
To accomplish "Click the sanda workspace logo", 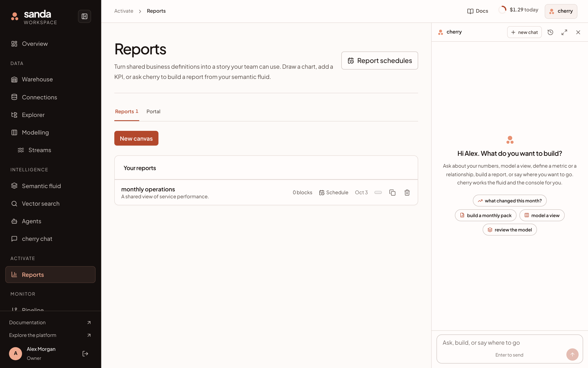I will click(34, 17).
